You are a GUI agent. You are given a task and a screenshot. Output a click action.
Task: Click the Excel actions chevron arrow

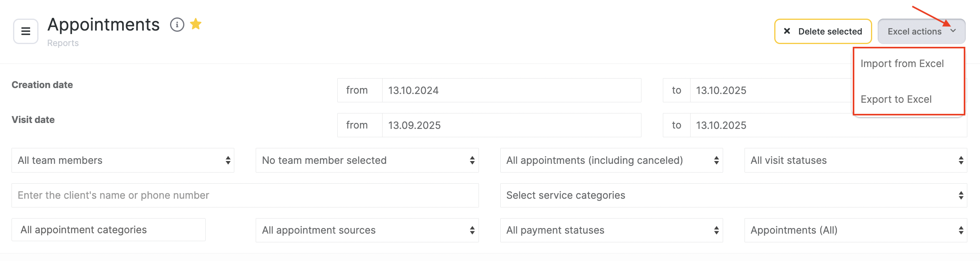(x=953, y=31)
